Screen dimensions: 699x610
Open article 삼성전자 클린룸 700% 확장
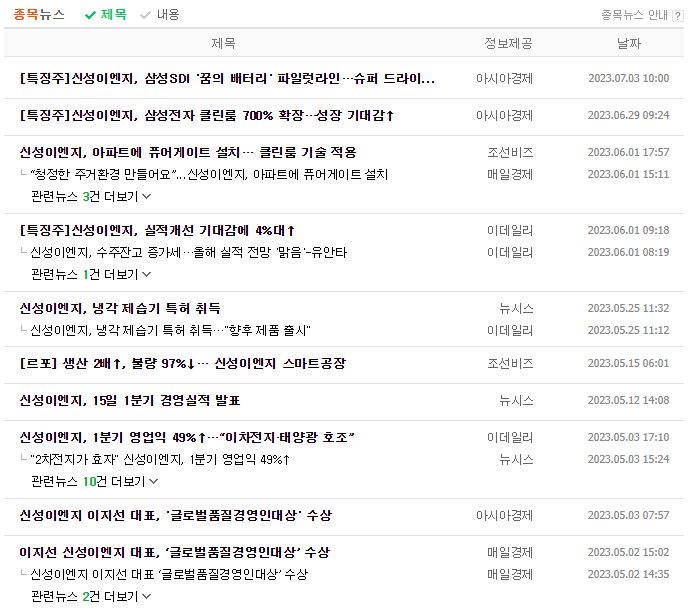tap(207, 115)
